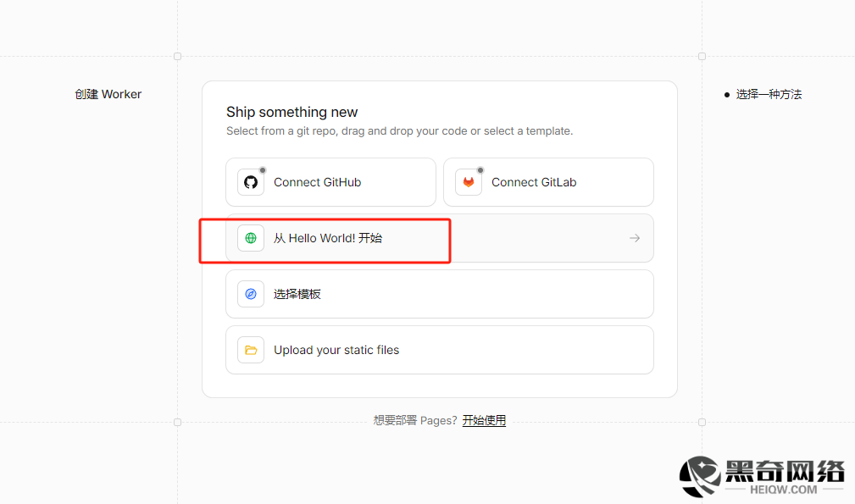
Task: Click the GitLab fox logo icon
Action: click(x=469, y=182)
